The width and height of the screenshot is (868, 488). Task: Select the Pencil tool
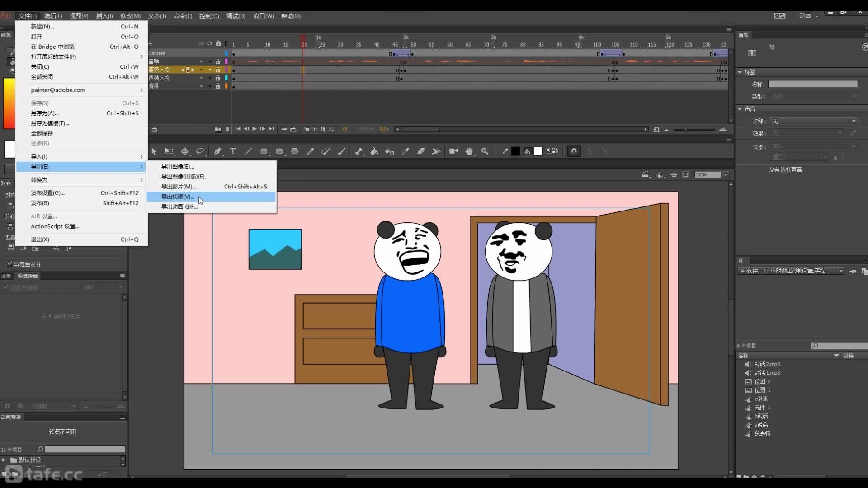(x=310, y=151)
